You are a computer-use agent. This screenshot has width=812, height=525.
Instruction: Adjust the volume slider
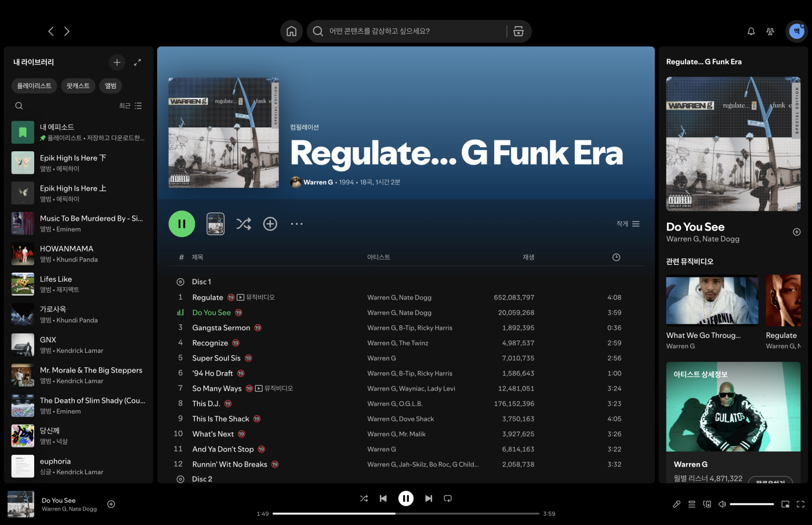752,504
